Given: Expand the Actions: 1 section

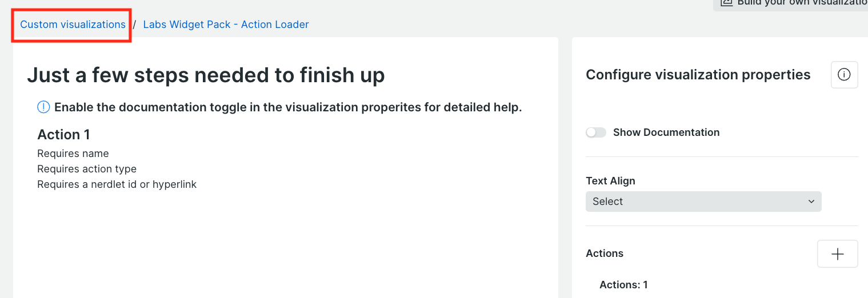Looking at the screenshot, I should point(623,284).
